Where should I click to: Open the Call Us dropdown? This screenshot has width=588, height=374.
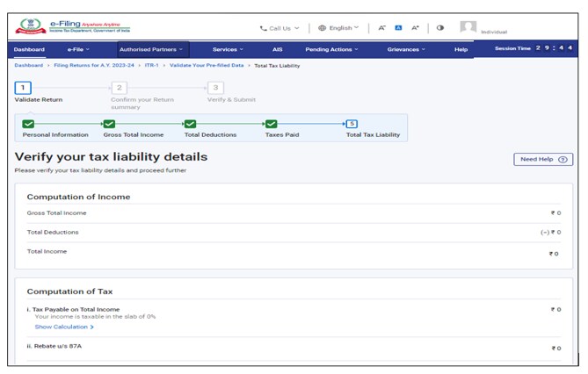(279, 28)
